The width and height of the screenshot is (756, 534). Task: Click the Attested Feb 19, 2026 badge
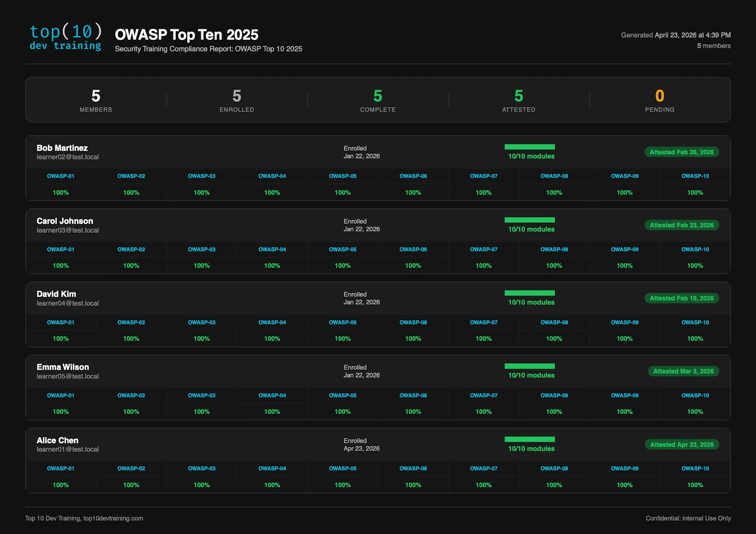point(682,298)
